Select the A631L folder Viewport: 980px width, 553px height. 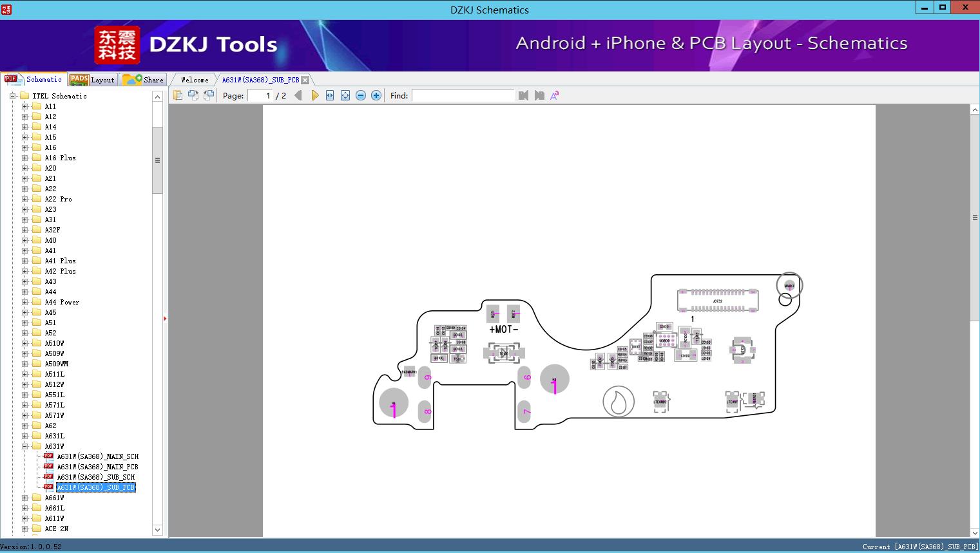click(x=55, y=436)
